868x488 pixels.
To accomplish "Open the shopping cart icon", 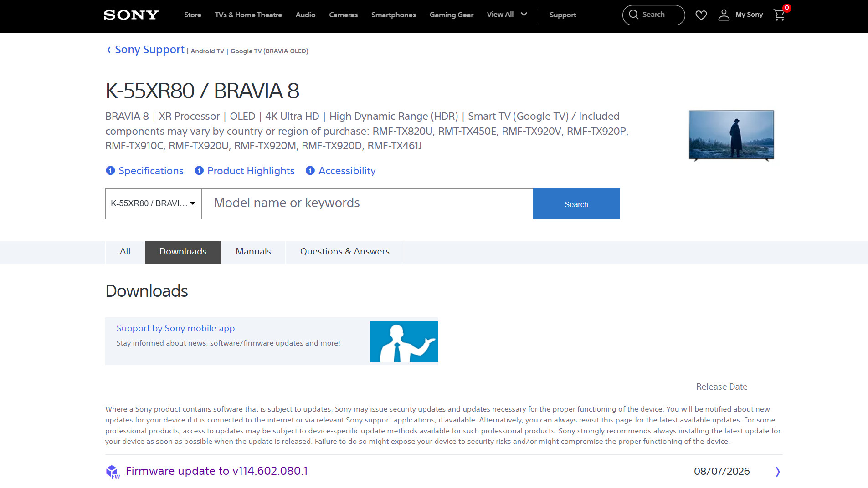I will (780, 15).
